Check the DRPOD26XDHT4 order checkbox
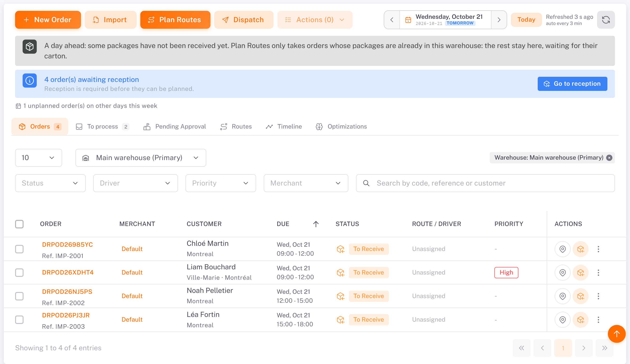Viewport: 630px width, 364px height. pos(19,272)
